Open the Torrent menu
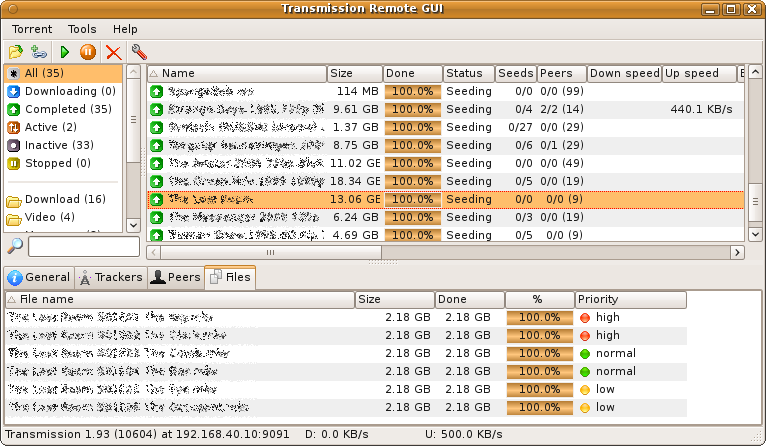 [x=32, y=29]
